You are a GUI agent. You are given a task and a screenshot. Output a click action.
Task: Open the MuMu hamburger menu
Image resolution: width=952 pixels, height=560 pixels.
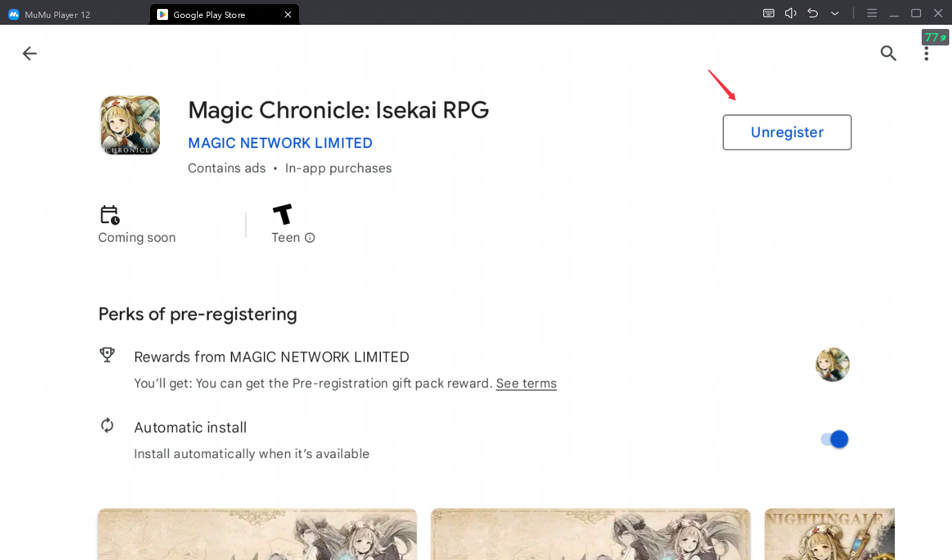(872, 13)
